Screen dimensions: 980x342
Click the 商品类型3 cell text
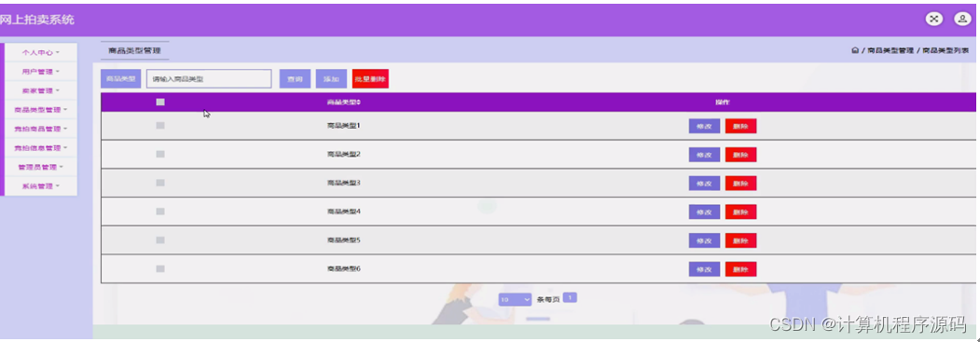click(344, 183)
